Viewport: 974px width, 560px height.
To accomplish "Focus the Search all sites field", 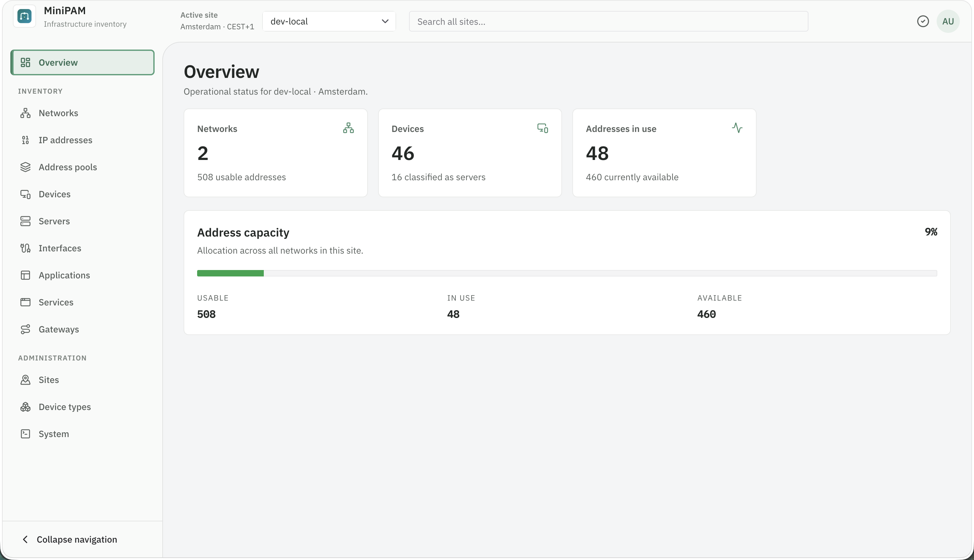I will [x=608, y=21].
